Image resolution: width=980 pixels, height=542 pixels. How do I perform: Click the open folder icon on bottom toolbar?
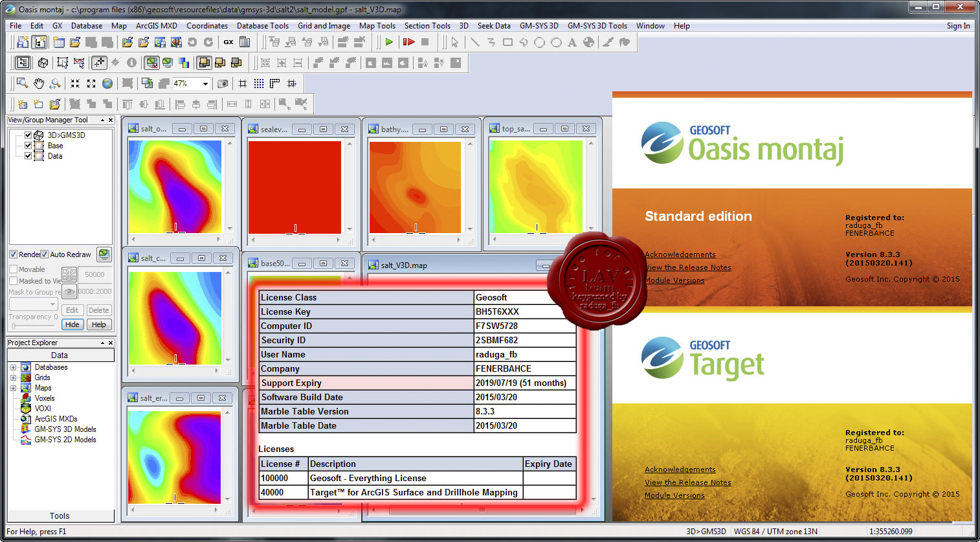point(55,104)
